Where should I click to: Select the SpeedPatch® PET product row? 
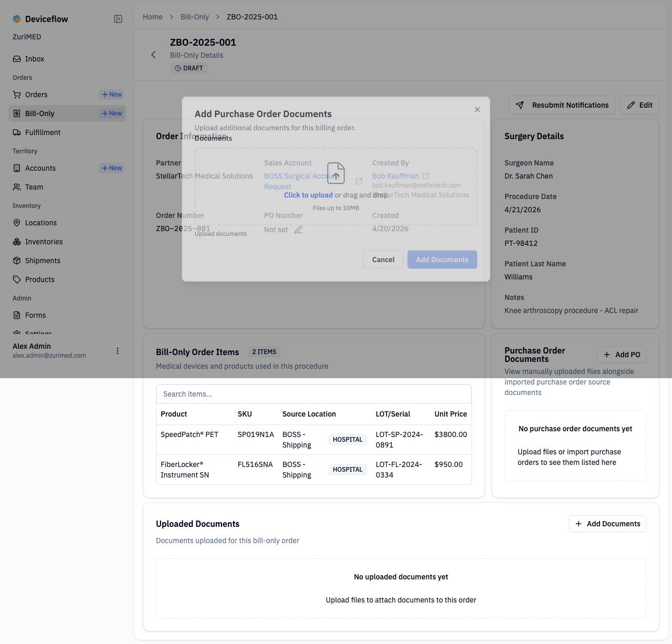pos(314,440)
